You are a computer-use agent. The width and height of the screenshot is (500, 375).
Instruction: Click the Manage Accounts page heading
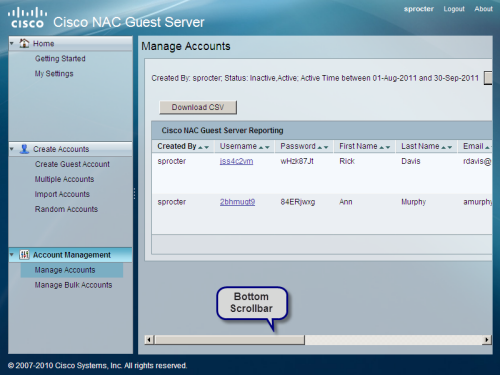tap(186, 46)
